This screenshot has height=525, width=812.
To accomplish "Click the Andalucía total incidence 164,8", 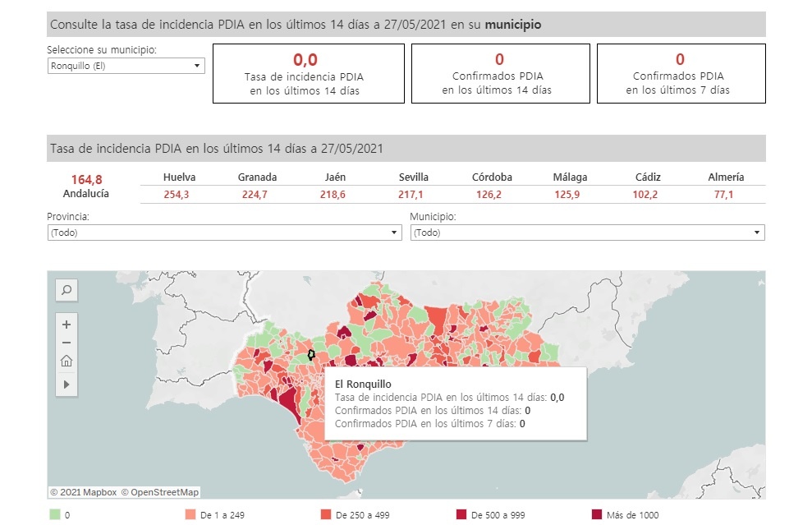I will (86, 179).
